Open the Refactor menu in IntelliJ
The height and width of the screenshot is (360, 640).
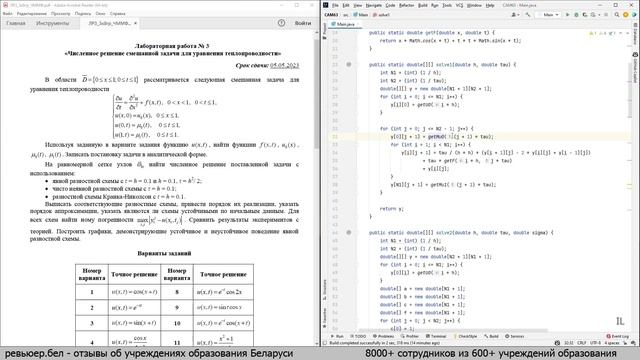pos(406,5)
